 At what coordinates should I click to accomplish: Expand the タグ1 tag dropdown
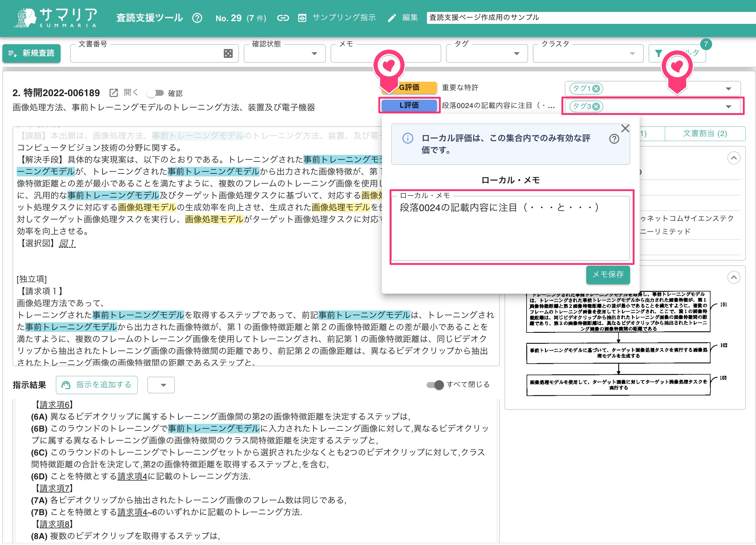[728, 89]
